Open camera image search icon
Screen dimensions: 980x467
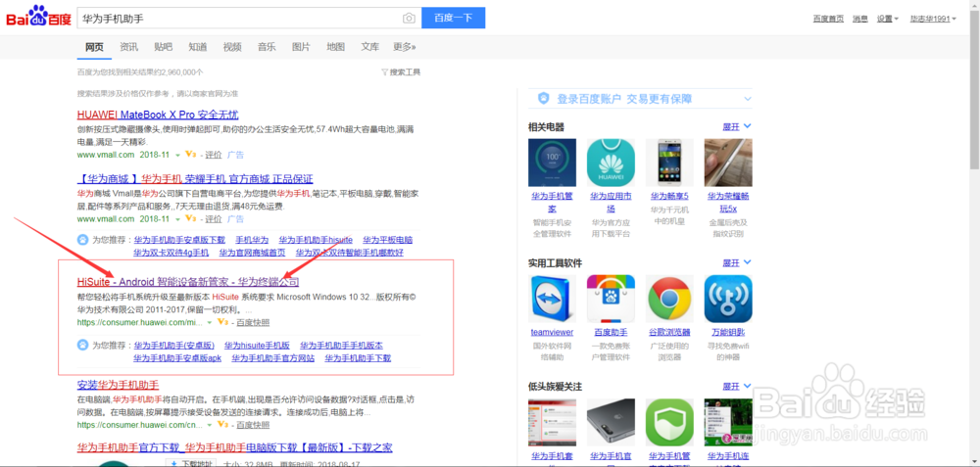point(409,18)
